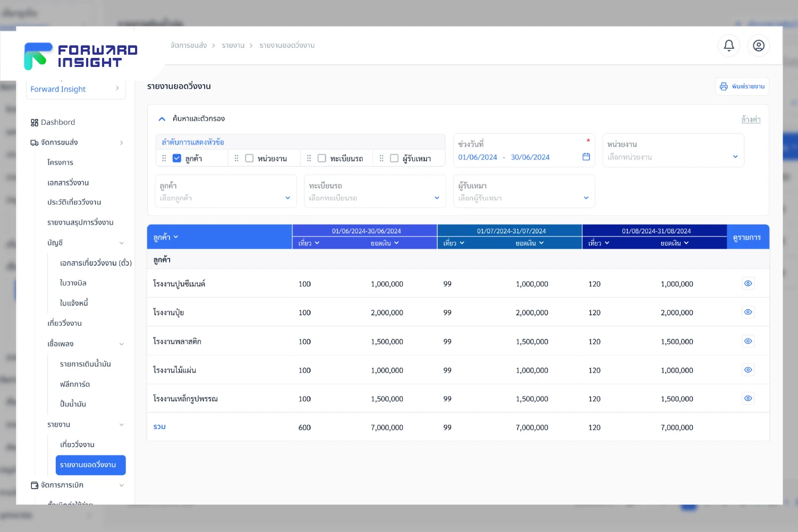The image size is (798, 532).
Task: View details for โรงงานปุ๋ย row
Action: point(747,313)
